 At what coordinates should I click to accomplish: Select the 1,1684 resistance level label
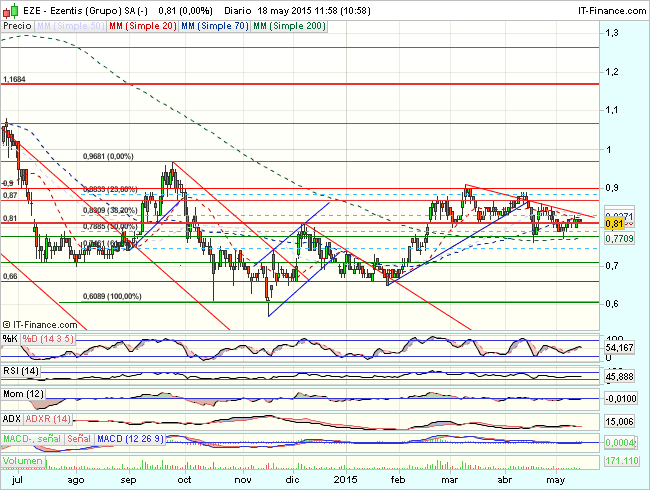click(x=15, y=79)
